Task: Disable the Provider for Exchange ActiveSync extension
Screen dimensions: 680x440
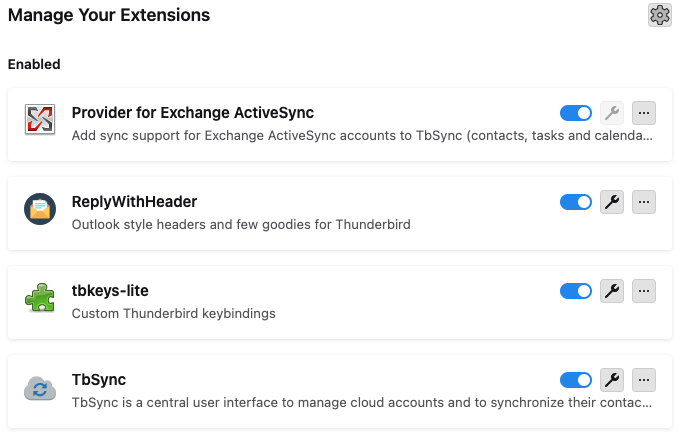Action: (x=576, y=113)
